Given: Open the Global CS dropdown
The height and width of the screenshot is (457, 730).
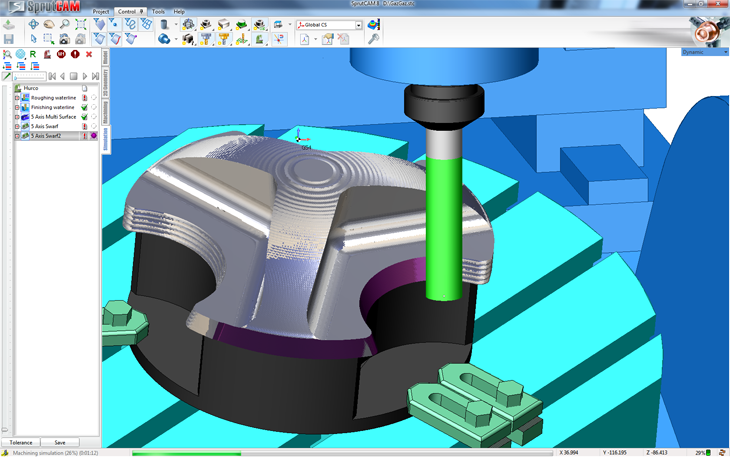Looking at the screenshot, I should 358,25.
